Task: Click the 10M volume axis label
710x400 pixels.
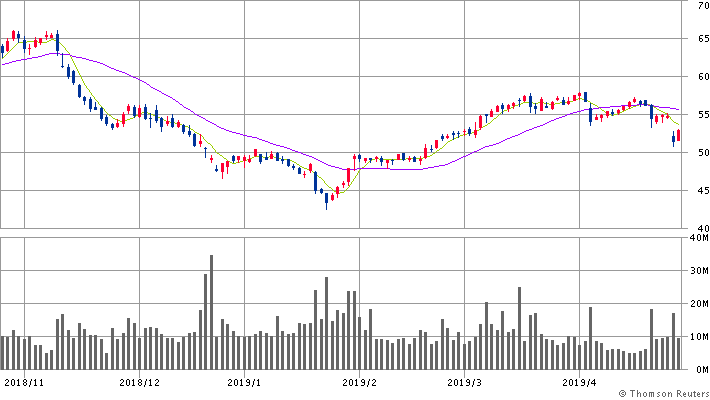Action: (x=700, y=337)
